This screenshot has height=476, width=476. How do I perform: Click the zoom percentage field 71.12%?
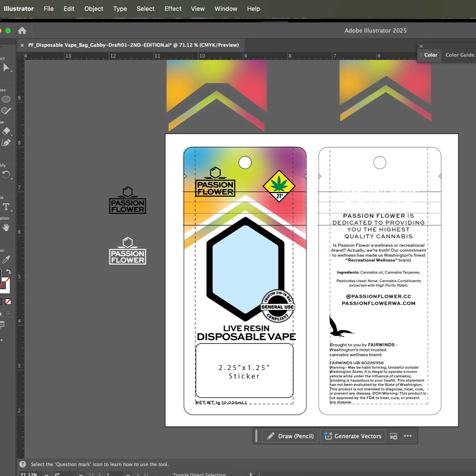pos(30,474)
